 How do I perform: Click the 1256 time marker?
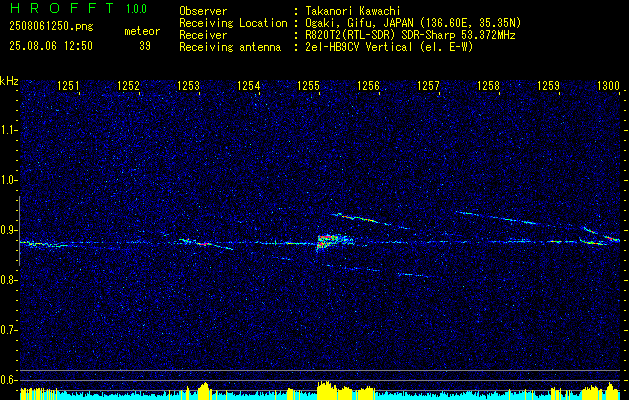(369, 85)
